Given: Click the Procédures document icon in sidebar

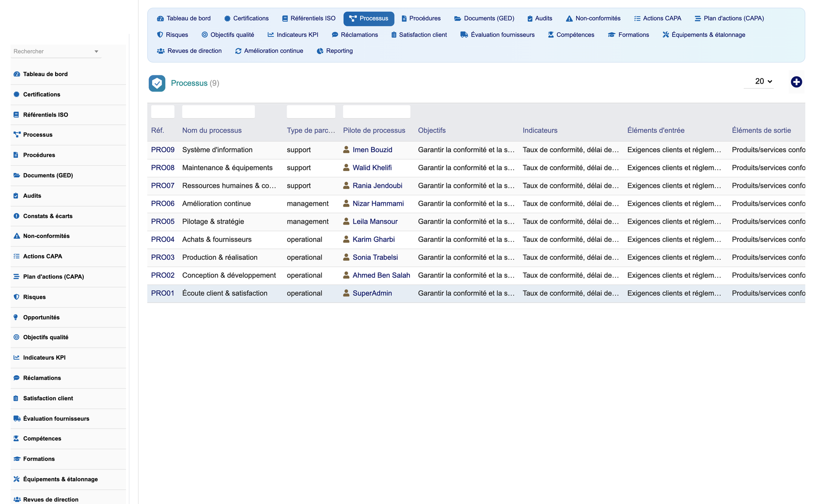Looking at the screenshot, I should point(16,155).
